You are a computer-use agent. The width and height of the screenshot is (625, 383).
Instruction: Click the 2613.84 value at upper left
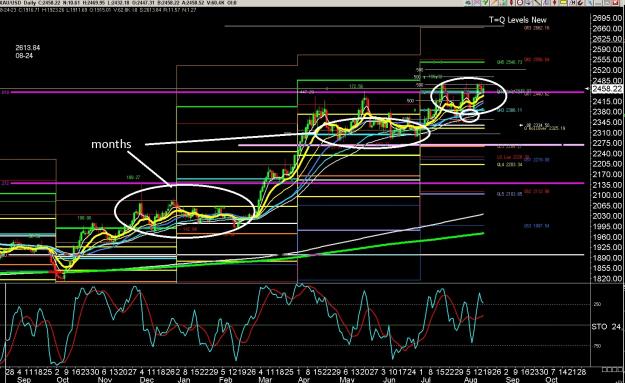28,47
